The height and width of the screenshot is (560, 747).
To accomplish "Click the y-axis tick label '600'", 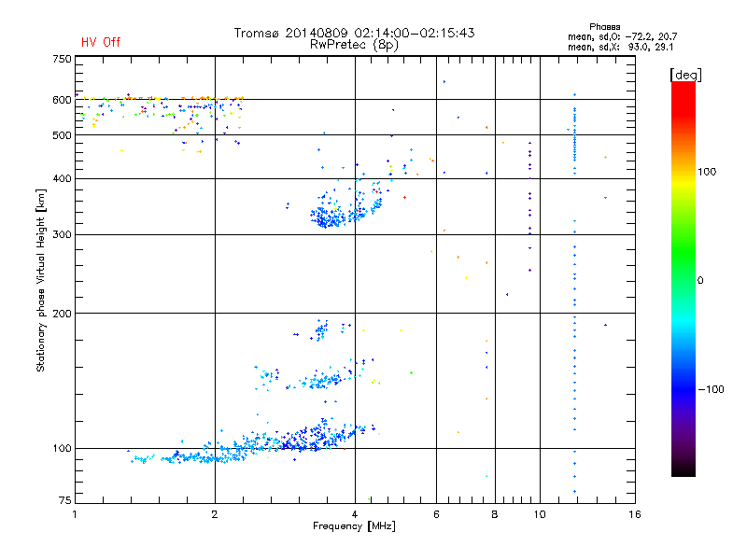I will click(62, 100).
